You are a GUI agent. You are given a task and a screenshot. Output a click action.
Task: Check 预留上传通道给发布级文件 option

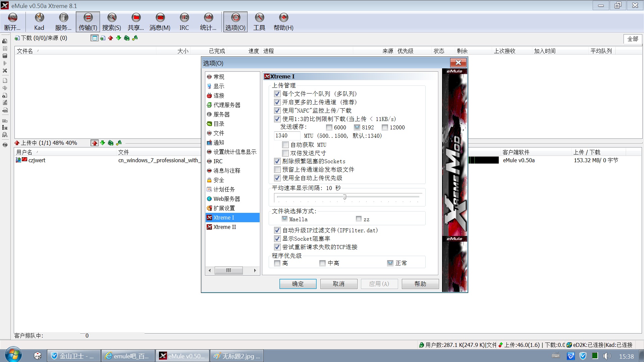277,170
